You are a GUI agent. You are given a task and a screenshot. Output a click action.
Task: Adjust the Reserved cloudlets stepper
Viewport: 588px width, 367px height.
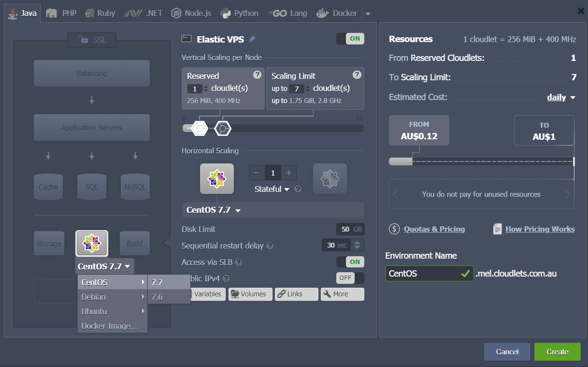206,88
